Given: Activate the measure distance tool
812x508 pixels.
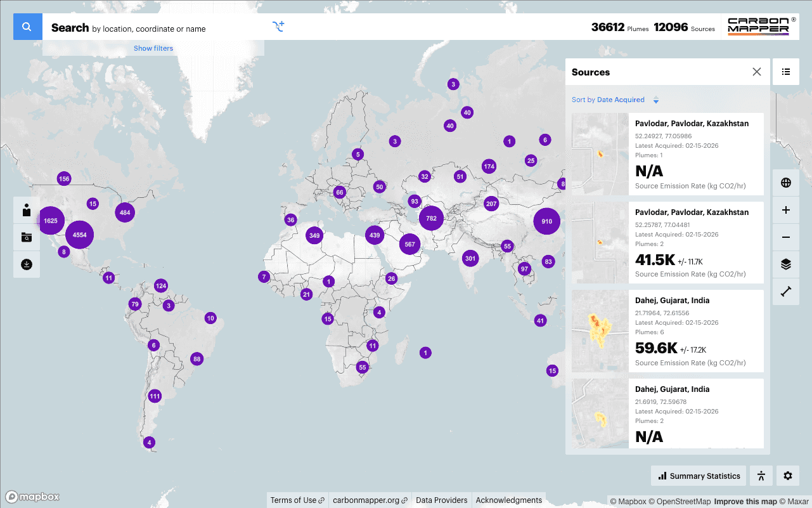Looking at the screenshot, I should pos(785,292).
